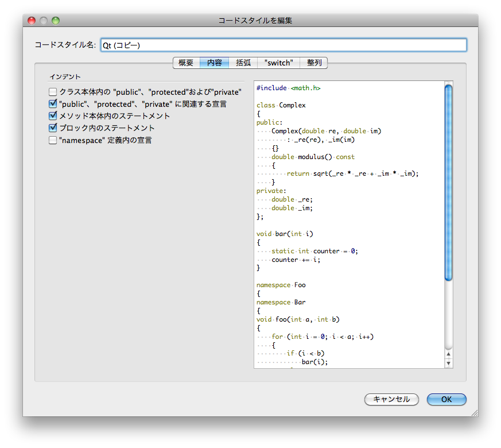Screen dimensions: 501x448
Task: Open the 括弧 tab
Action: [x=243, y=63]
